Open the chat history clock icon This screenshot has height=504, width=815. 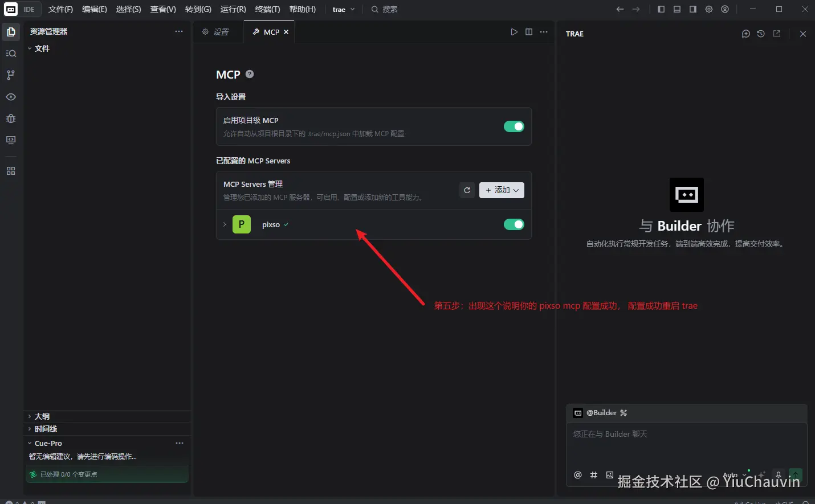(x=761, y=34)
